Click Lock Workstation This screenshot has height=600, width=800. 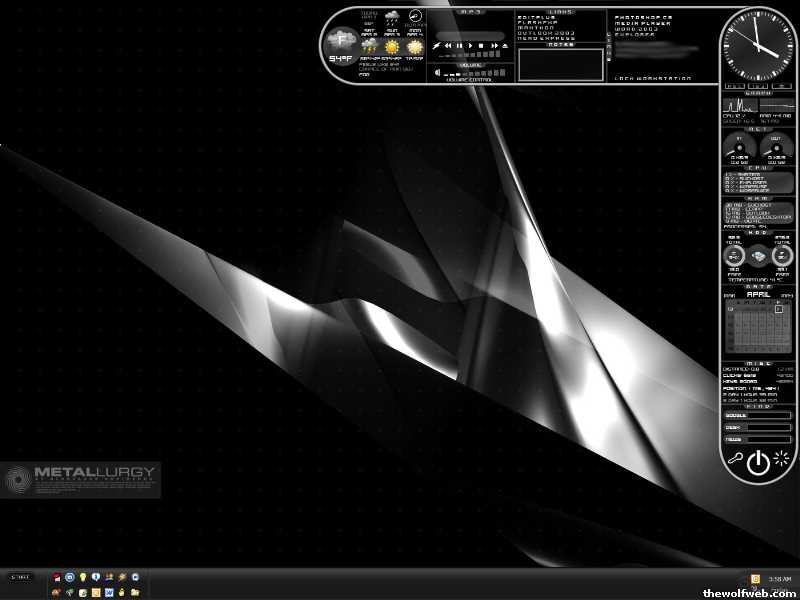click(651, 77)
